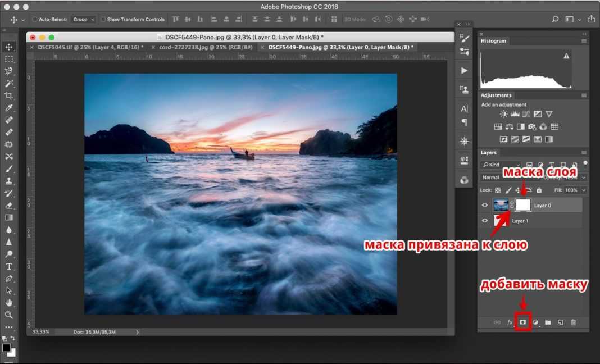Select the Brush tool
The image size is (600, 364).
[9, 169]
